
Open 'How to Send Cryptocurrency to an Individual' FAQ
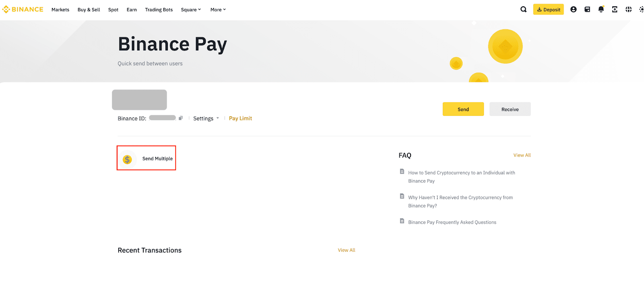tap(462, 177)
